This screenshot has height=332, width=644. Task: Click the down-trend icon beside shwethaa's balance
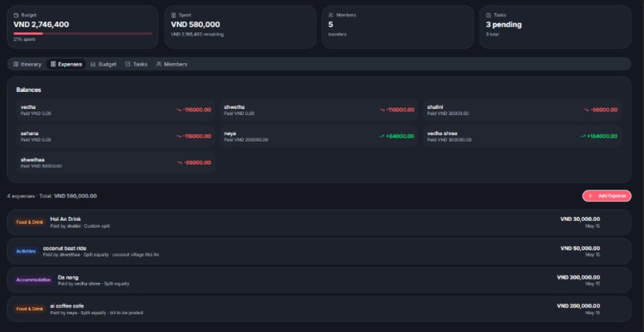point(180,162)
